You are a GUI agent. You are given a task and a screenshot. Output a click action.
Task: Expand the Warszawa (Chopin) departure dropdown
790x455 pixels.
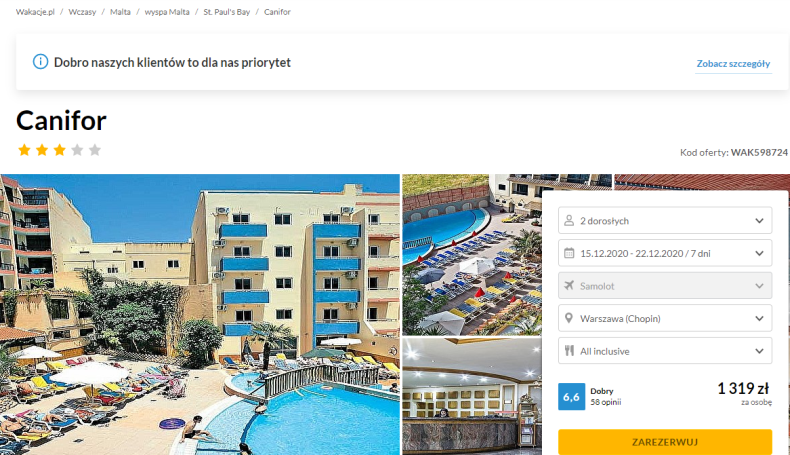(x=665, y=318)
